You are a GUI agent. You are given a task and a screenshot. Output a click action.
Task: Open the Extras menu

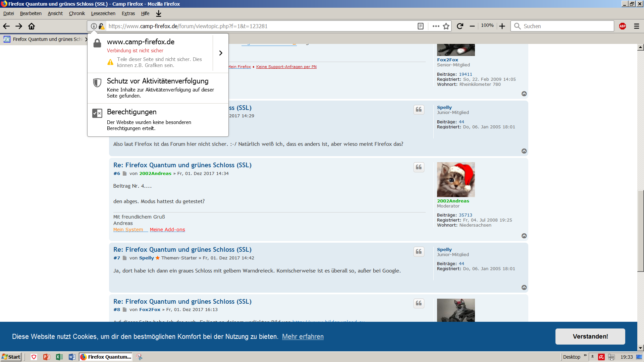128,13
